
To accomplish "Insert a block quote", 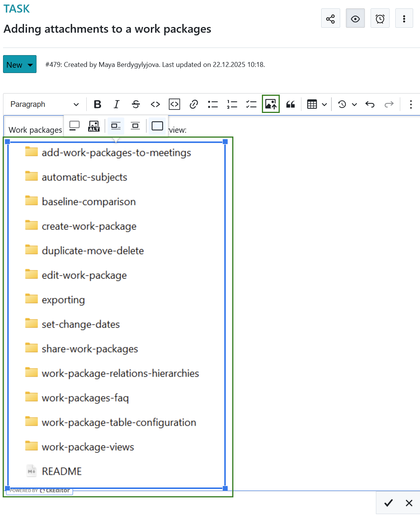I will click(290, 104).
